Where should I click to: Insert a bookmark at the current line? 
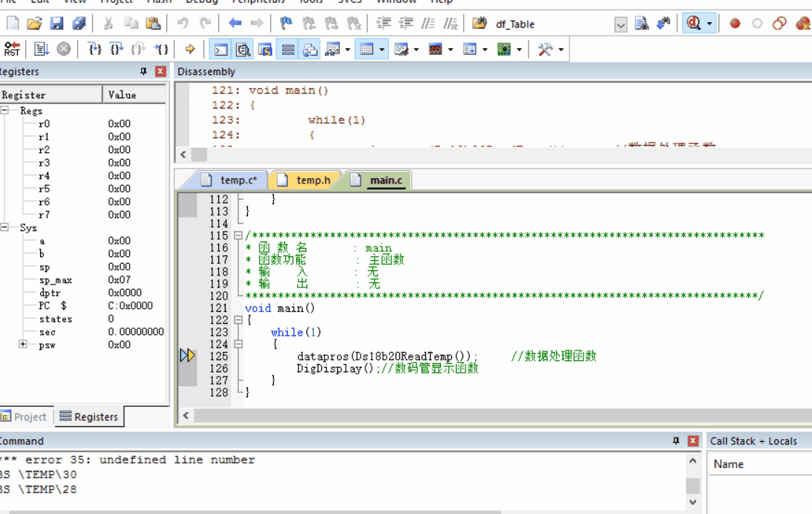[x=286, y=23]
